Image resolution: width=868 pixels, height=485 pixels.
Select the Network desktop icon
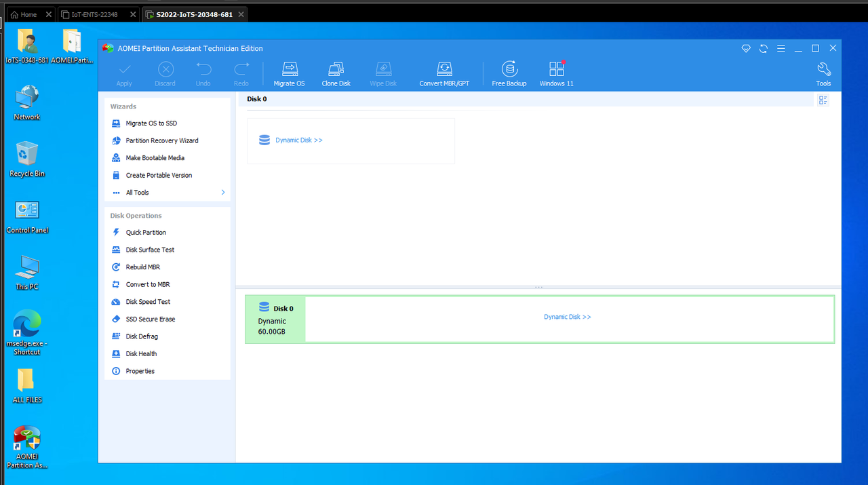coord(27,103)
